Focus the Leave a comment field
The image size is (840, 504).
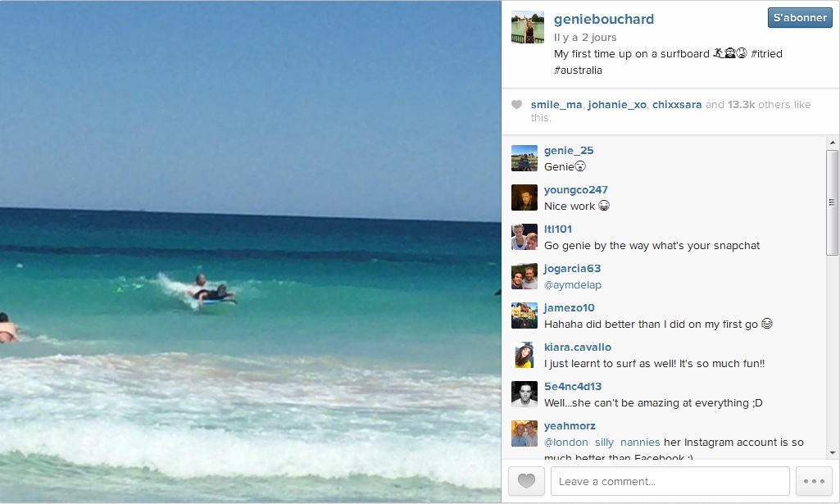coord(670,481)
